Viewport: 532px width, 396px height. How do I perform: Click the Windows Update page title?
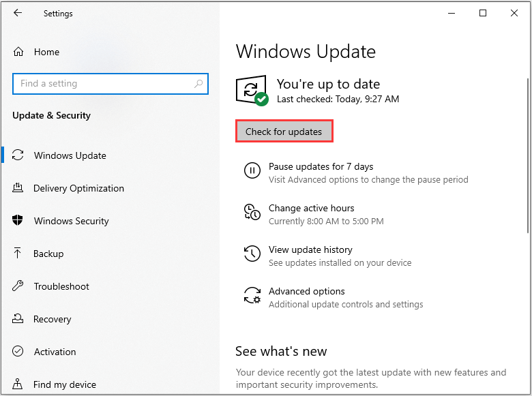tap(306, 52)
